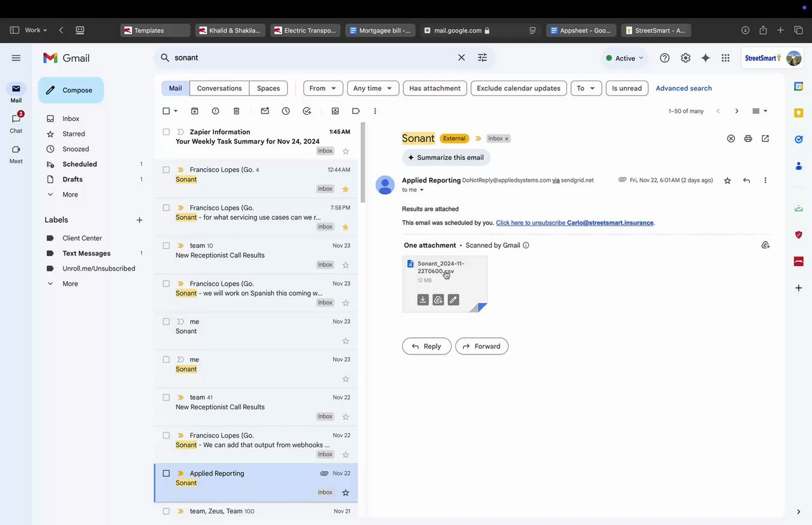Star the open message beside the date

728,181
